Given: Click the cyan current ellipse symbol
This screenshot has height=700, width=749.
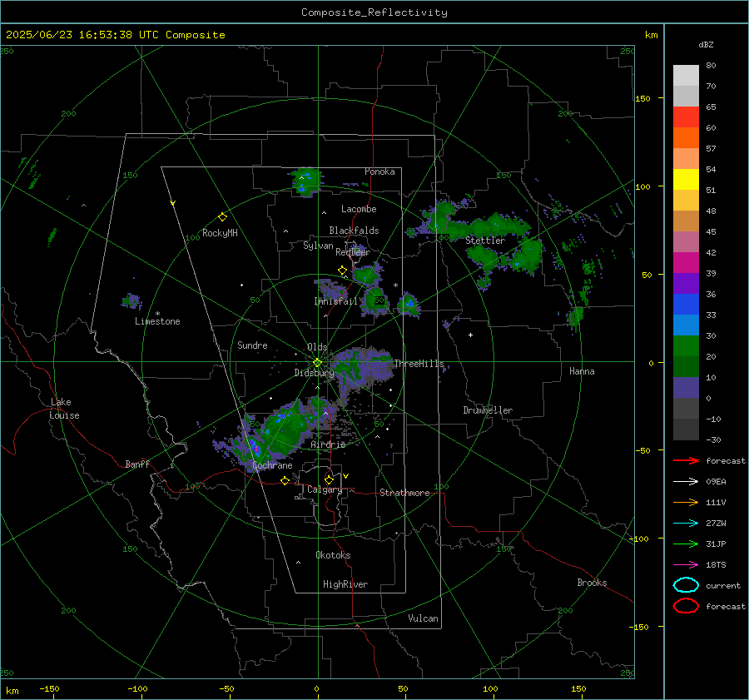Looking at the screenshot, I should coord(686,585).
